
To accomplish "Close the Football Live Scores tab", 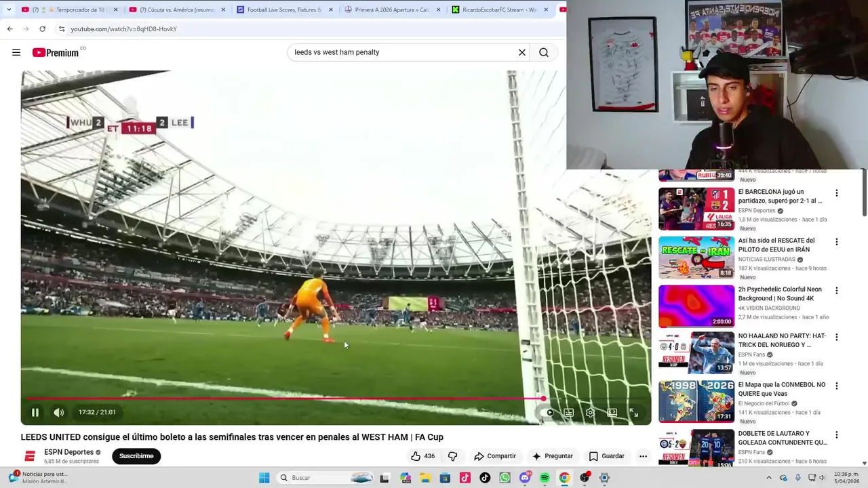I will (x=330, y=9).
